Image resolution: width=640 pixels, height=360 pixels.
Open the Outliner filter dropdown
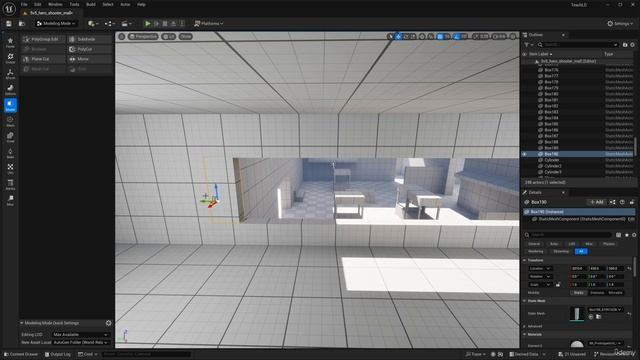(x=528, y=44)
